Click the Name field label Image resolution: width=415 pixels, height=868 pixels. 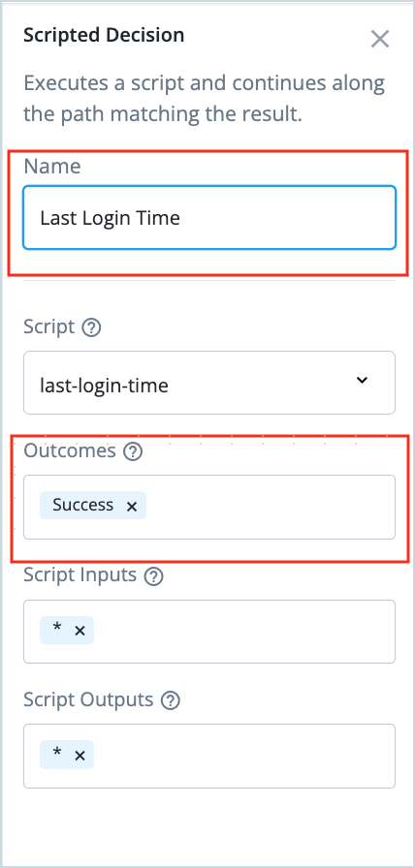[52, 166]
